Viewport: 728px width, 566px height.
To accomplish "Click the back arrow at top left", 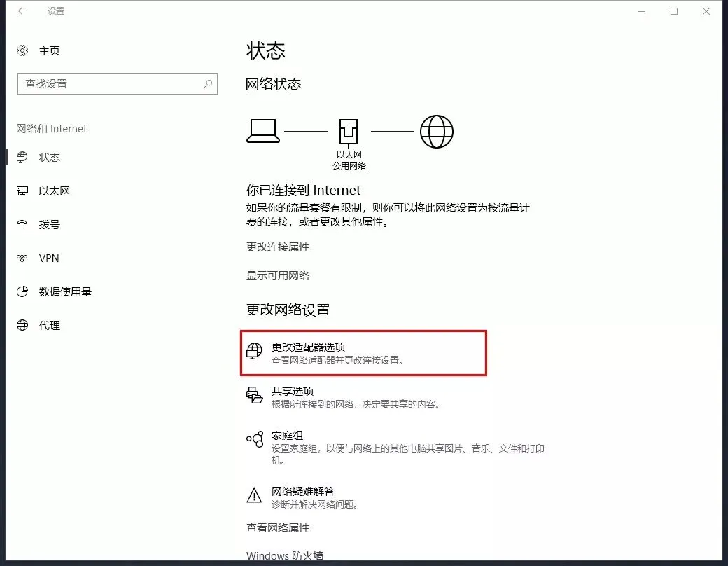I will 20,11.
